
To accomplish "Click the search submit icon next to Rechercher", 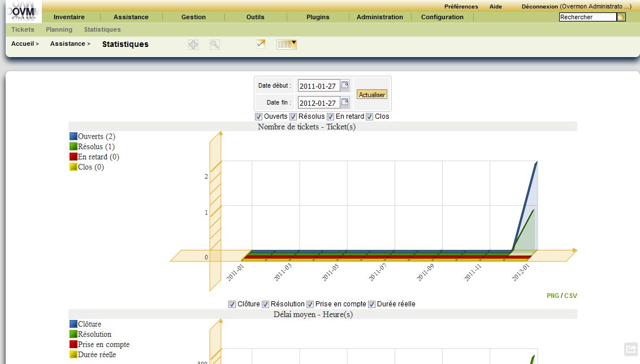I will pos(621,17).
